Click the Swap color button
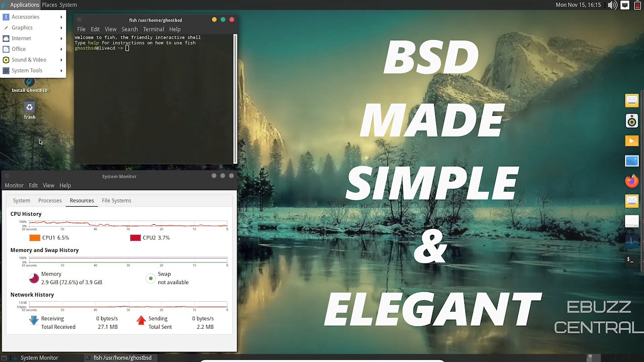 [150, 278]
